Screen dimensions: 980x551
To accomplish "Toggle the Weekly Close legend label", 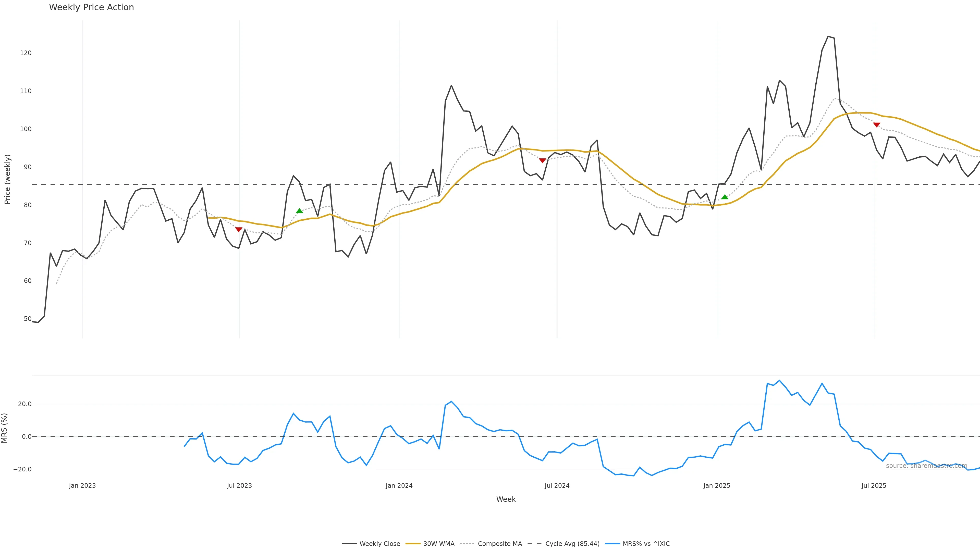I will point(379,544).
